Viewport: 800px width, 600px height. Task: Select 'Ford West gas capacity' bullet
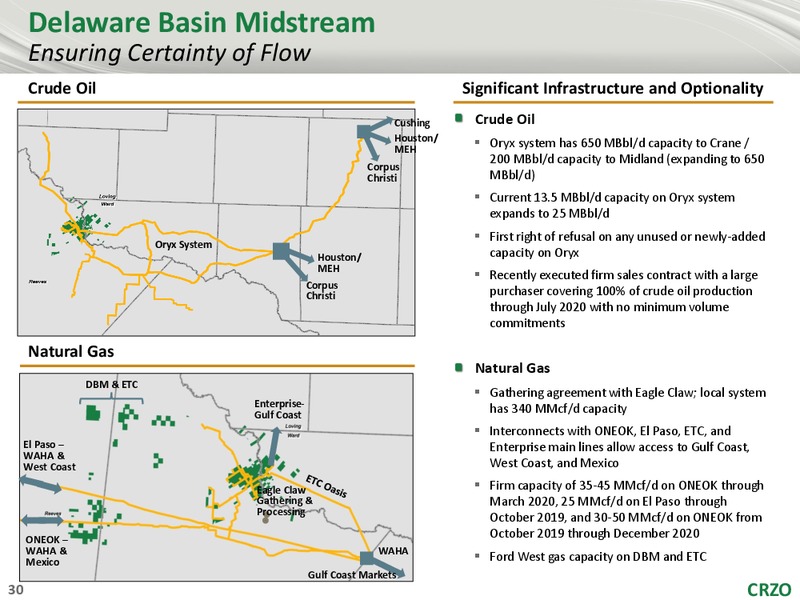coord(597,557)
